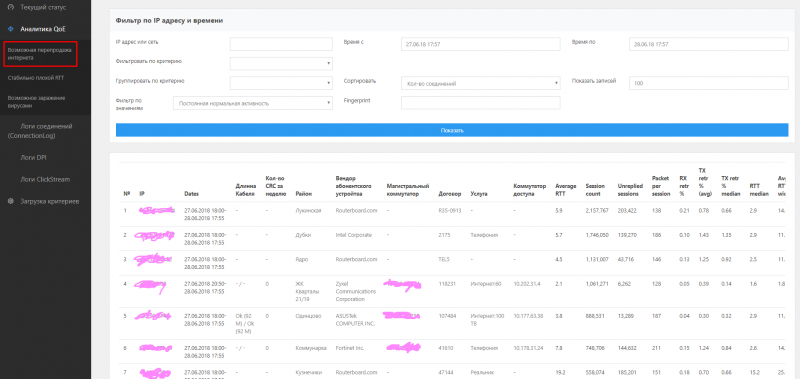Open the Фильтровать по критерию dropdown
Screen dimensions: 800x379
tap(281, 64)
